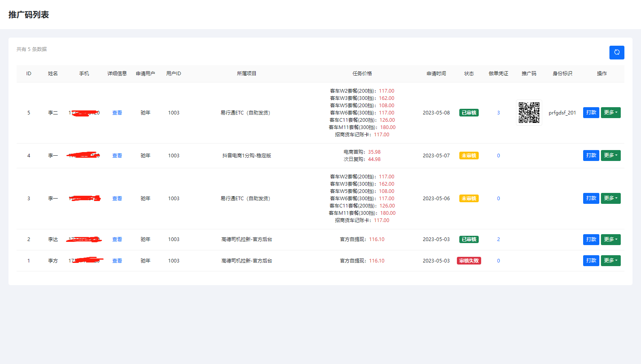The height and width of the screenshot is (364, 641).
Task: Expand 更多 dropdown for row ID 5
Action: coord(610,112)
